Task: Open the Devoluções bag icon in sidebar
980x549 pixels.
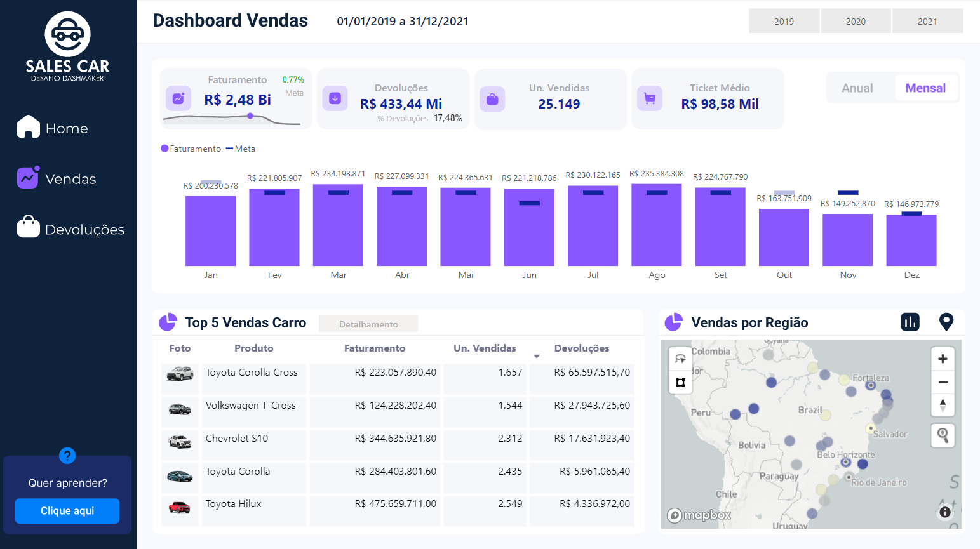Action: [x=28, y=227]
